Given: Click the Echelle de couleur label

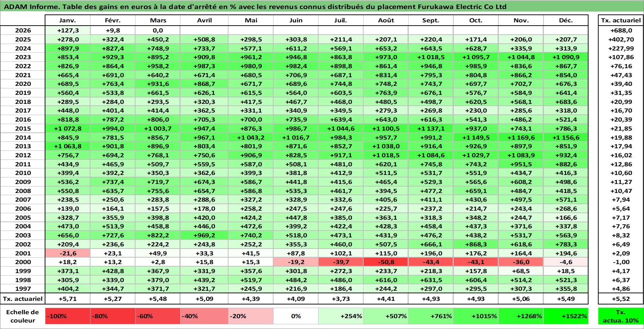Looking at the screenshot, I should coord(23,316).
